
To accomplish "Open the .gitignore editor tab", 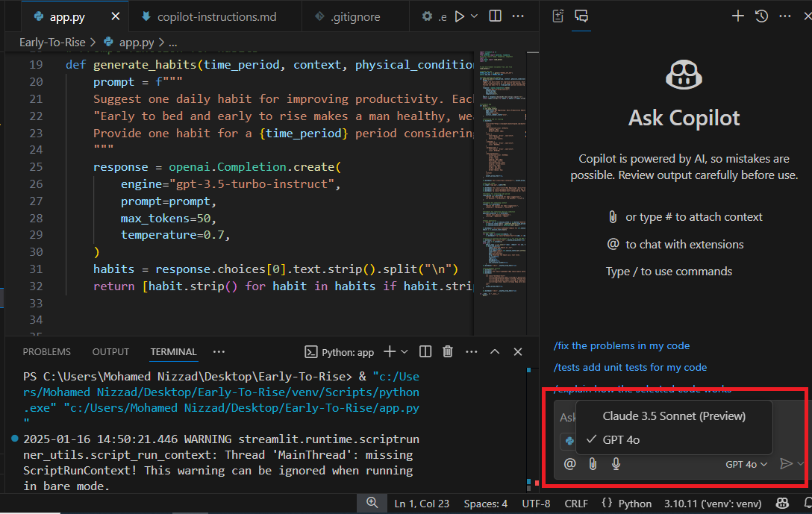I will point(355,16).
